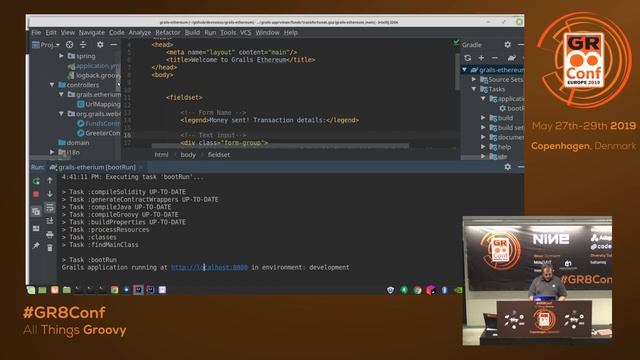640x360 pixels.
Task: Click scroll-to-end icon in Run console
Action: click(50, 221)
